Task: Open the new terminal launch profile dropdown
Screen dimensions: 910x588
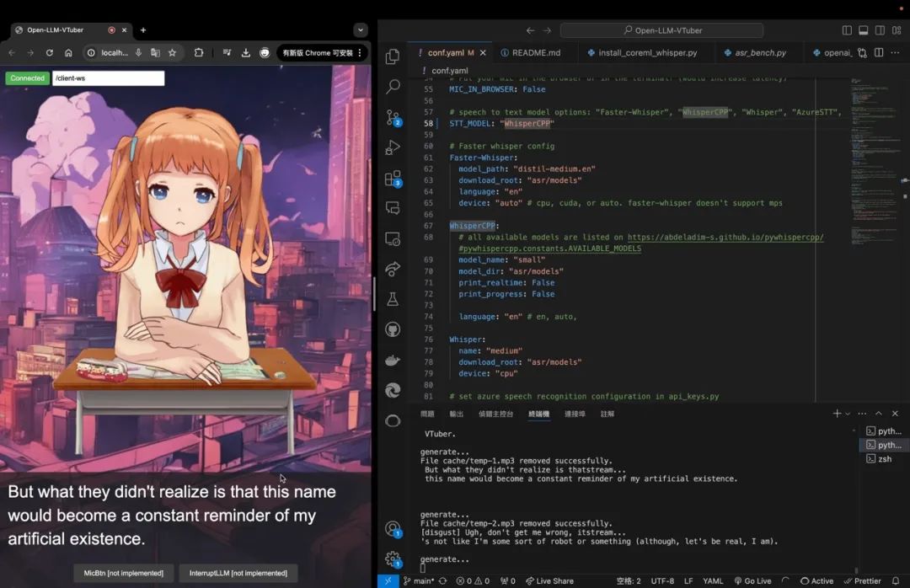Action: point(848,414)
